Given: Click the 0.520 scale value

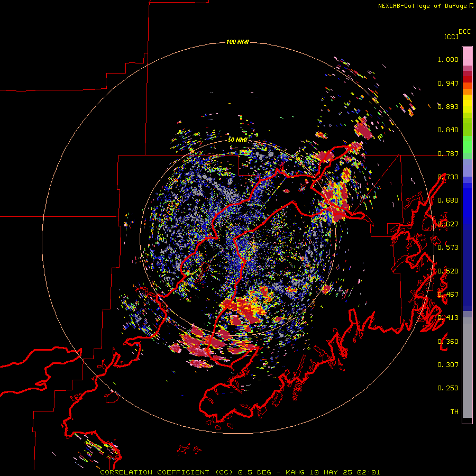Looking at the screenshot, I should pyautogui.click(x=448, y=271).
